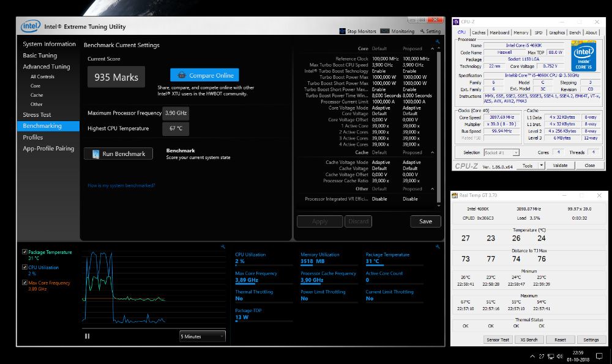
Task: Open Settings in Real Temp
Action: 591,340
